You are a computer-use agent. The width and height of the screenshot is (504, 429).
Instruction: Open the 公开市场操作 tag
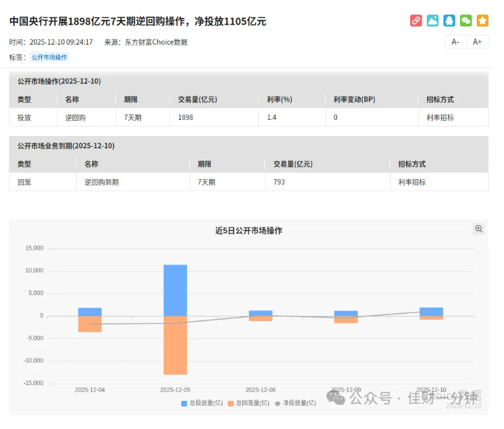click(49, 57)
